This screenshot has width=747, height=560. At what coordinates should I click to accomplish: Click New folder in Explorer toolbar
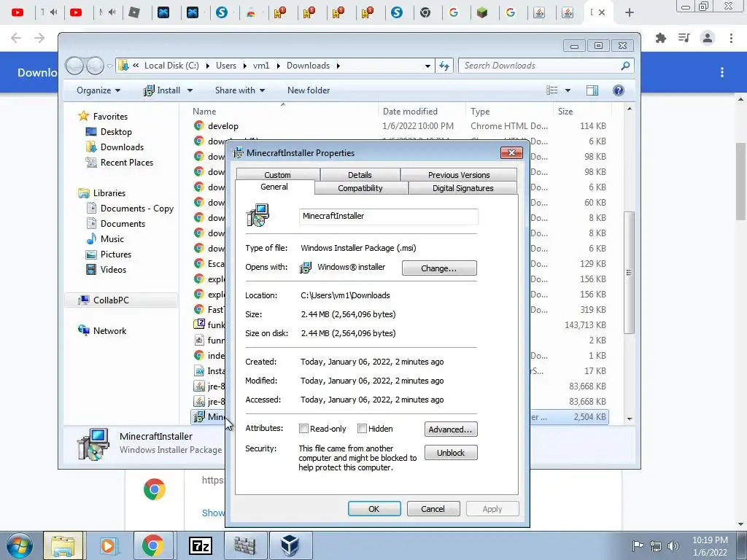[x=309, y=90]
